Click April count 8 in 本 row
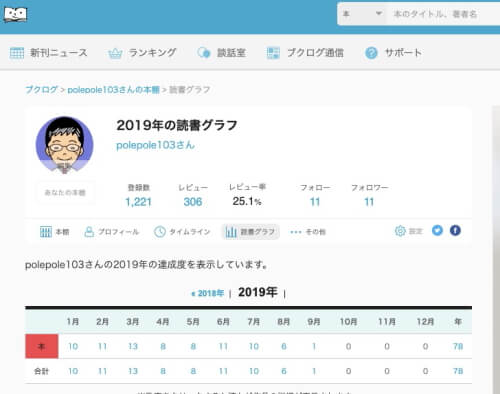 point(163,347)
